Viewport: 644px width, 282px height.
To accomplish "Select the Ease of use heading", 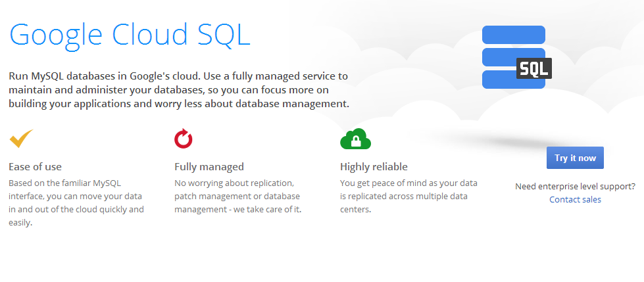I will [x=36, y=167].
